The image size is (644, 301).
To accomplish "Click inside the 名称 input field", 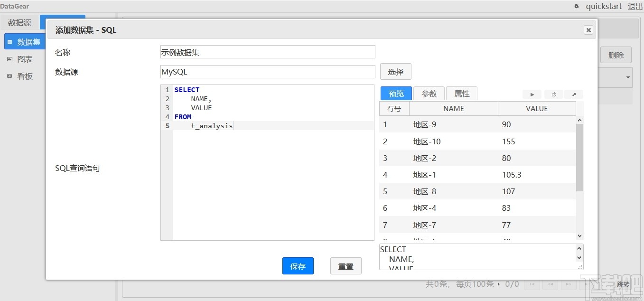I will [267, 52].
